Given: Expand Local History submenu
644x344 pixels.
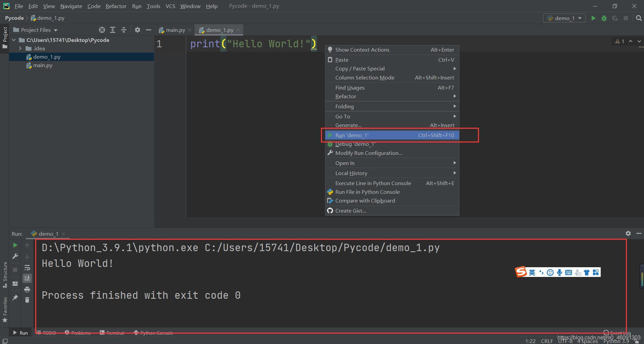Looking at the screenshot, I should pyautogui.click(x=392, y=173).
